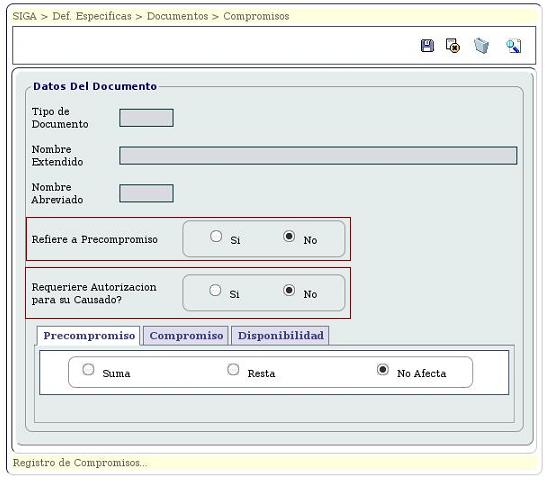Click Def. Especificas in the breadcrumb
546x480 pixels.
click(92, 16)
